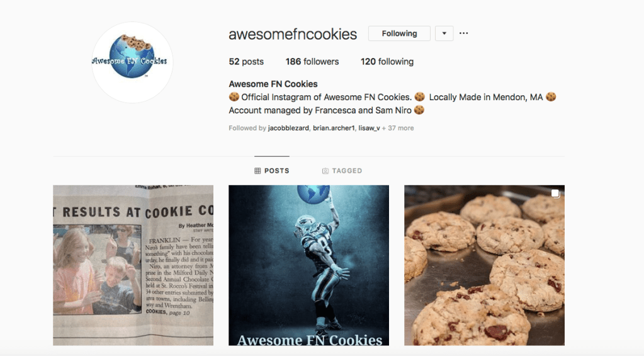Click the Awesome FN Cookies profile picture
This screenshot has width=644, height=356.
tap(132, 62)
